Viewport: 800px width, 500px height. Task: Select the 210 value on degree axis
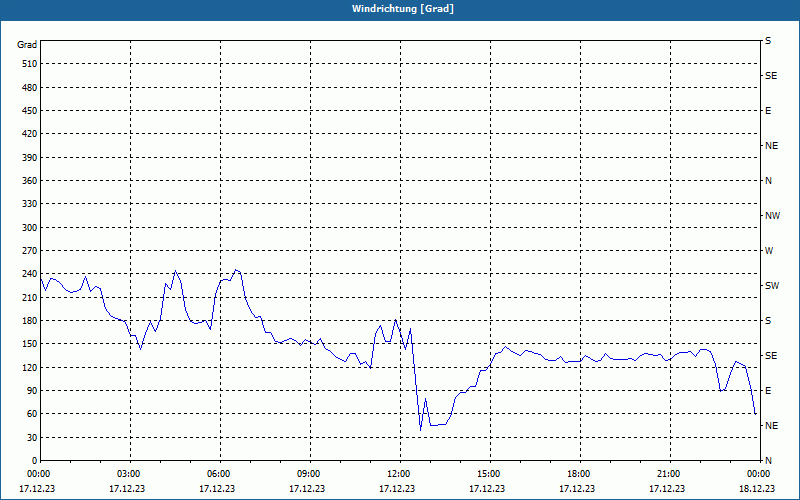click(x=30, y=297)
